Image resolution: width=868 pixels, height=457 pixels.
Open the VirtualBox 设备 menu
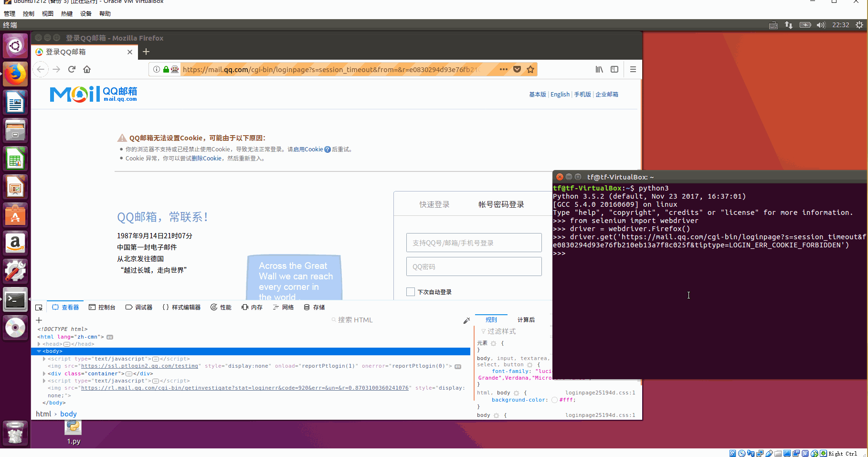pyautogui.click(x=86, y=14)
